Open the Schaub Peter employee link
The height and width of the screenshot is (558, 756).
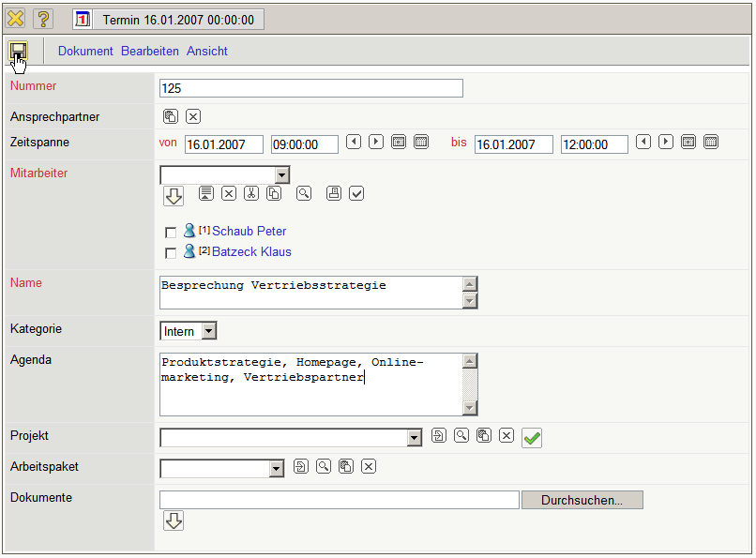(249, 231)
